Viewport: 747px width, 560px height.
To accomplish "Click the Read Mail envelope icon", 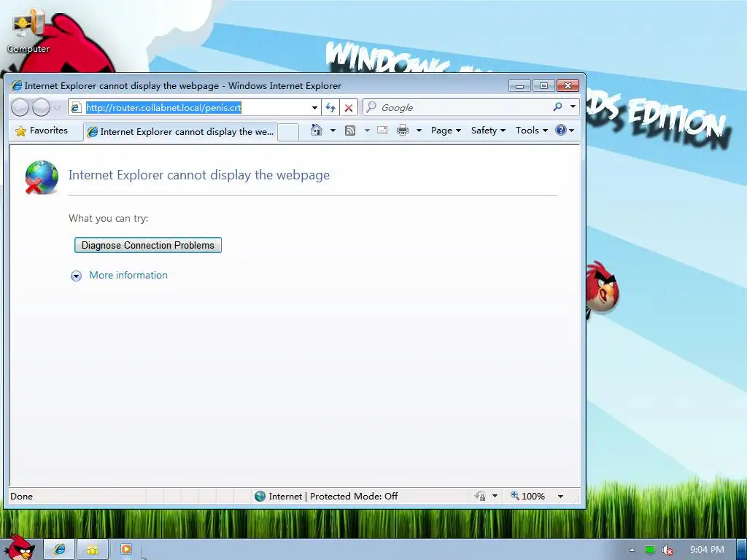I will pos(382,130).
